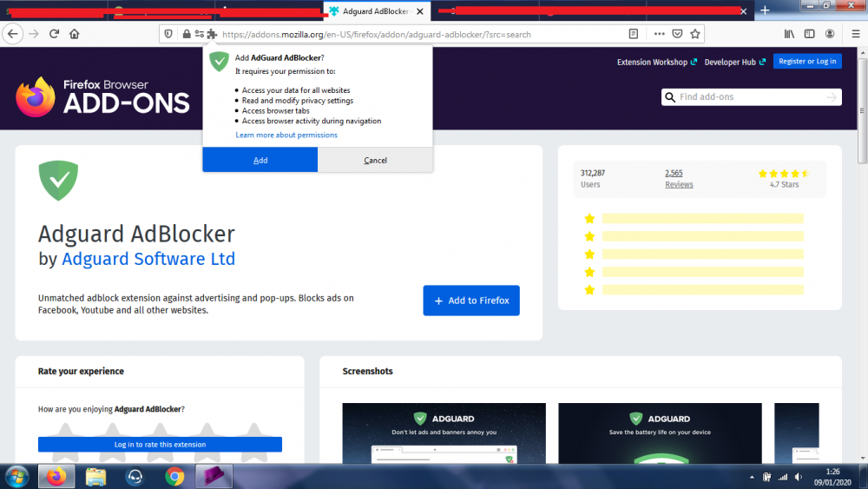Image resolution: width=868 pixels, height=489 pixels.
Task: Click Add in the permission prompt
Action: click(260, 160)
